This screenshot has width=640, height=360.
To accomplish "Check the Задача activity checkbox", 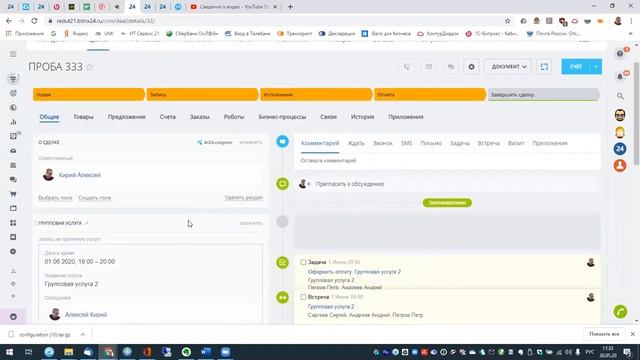I will [x=303, y=262].
